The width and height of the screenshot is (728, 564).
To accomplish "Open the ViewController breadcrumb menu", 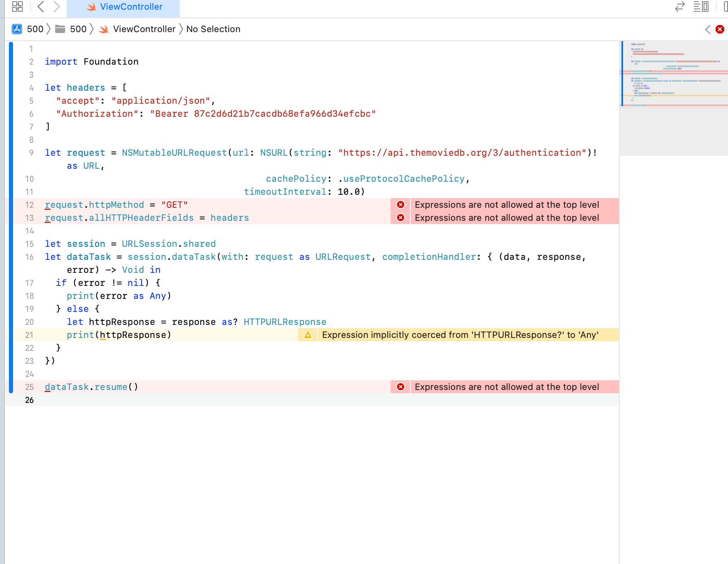I will point(144,29).
